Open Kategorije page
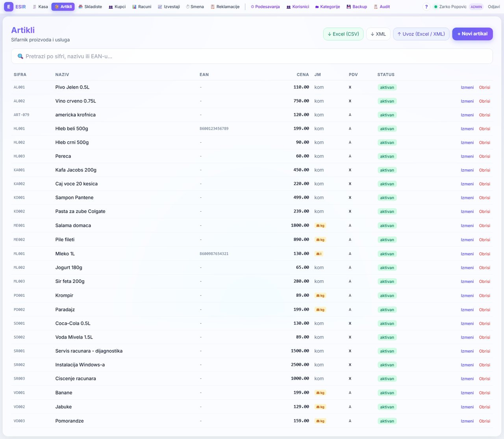504x439 pixels. (x=328, y=7)
